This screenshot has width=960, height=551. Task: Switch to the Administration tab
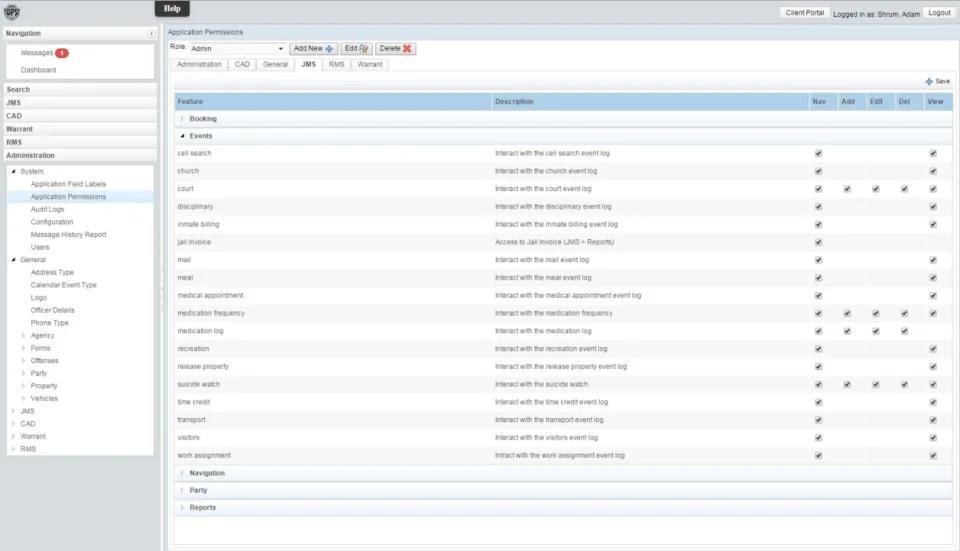tap(199, 64)
